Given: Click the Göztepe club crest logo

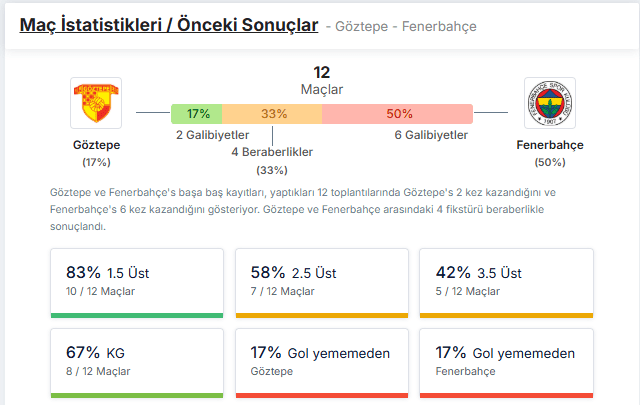Looking at the screenshot, I should (96, 103).
